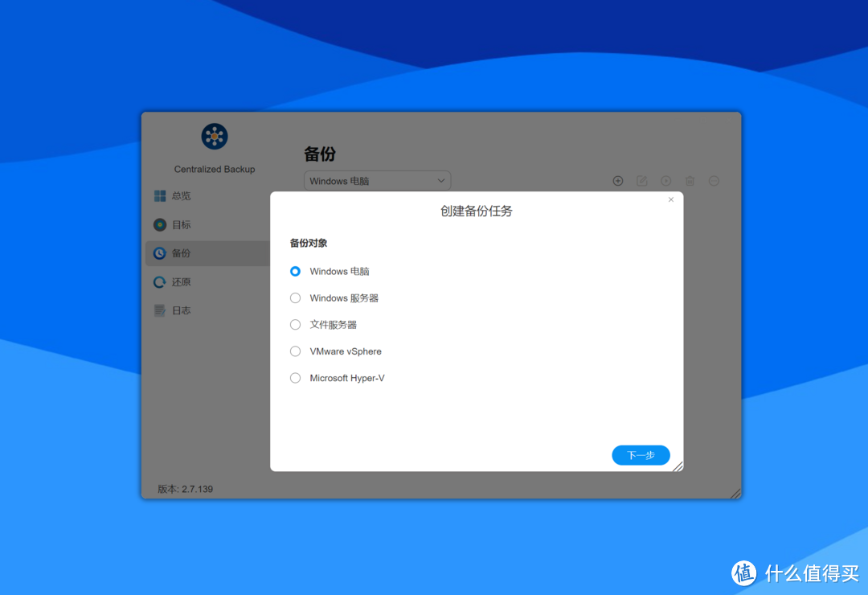Switch to the 总览 overview section
Viewport: 868px width, 595px height.
coord(161,195)
